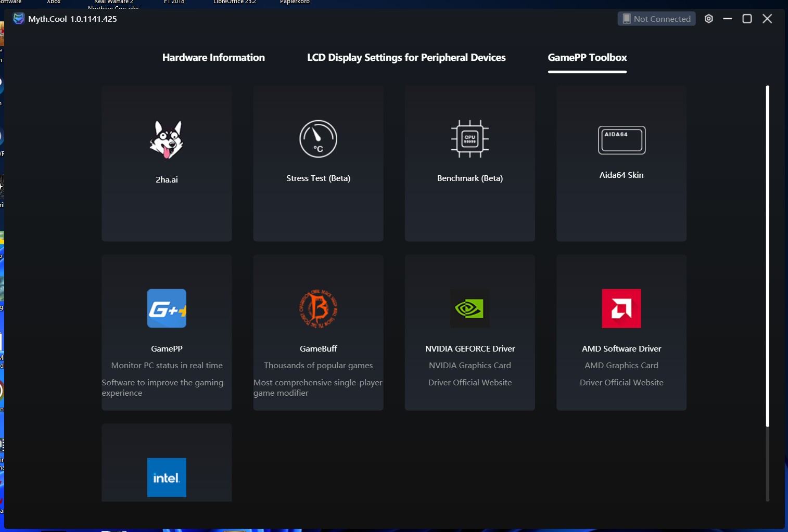Viewport: 788px width, 532px height.
Task: Click the device icon in Not Connected badge
Action: point(627,19)
